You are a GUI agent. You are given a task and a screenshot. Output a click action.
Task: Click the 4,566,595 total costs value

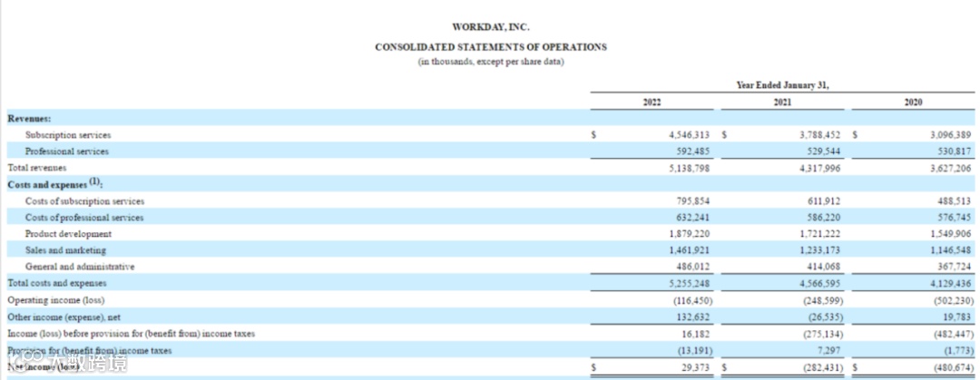point(820,284)
